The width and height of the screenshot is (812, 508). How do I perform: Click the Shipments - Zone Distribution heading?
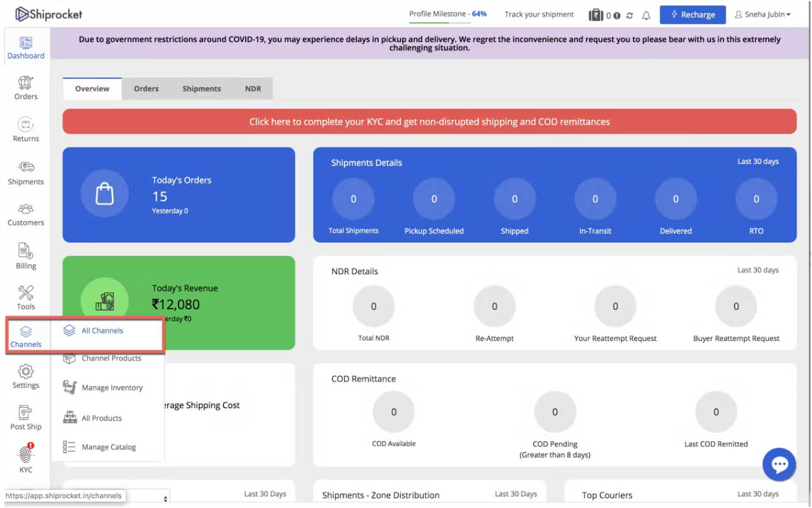[x=381, y=495]
